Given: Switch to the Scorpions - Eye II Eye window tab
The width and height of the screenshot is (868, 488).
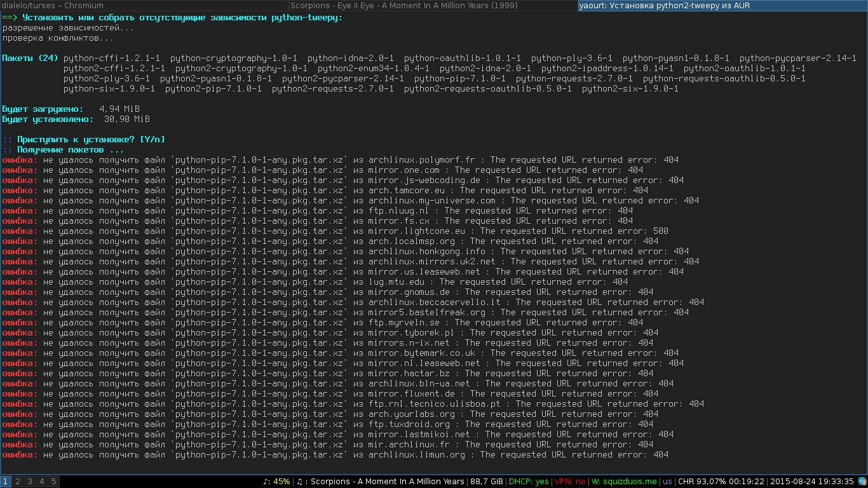Looking at the screenshot, I should [433, 5].
